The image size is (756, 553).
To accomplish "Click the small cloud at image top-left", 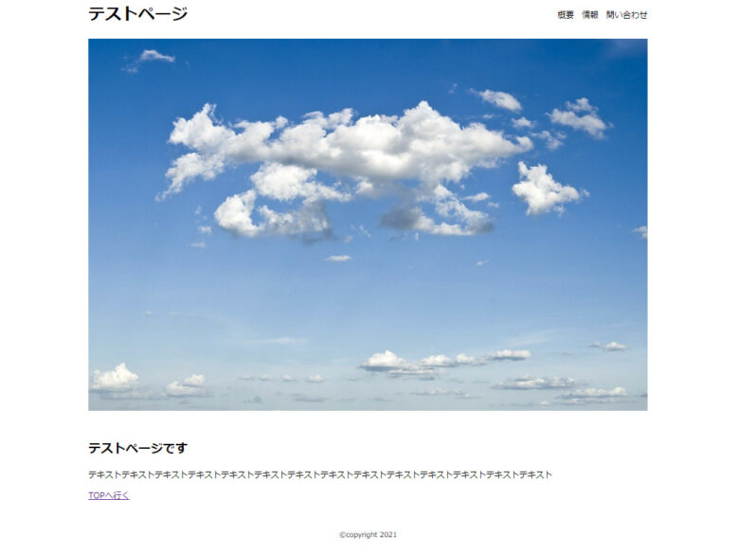I will pyautogui.click(x=155, y=57).
